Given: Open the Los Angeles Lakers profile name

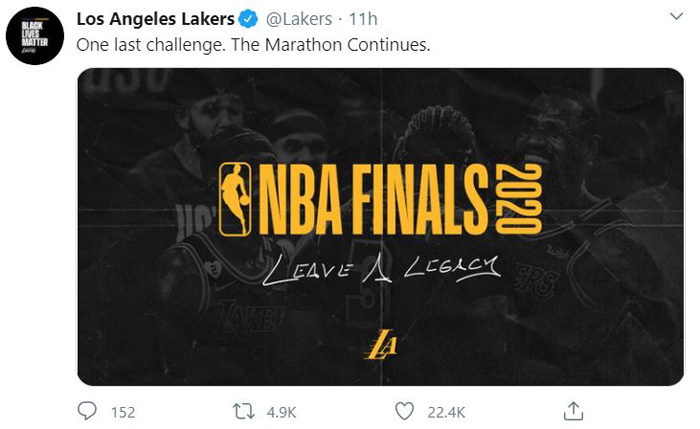Looking at the screenshot, I should click(155, 19).
